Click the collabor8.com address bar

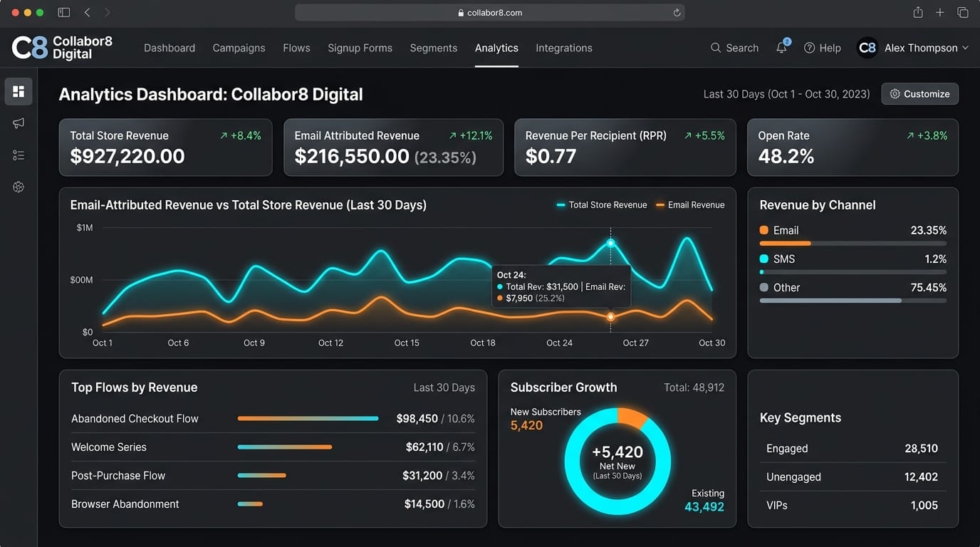[x=490, y=13]
